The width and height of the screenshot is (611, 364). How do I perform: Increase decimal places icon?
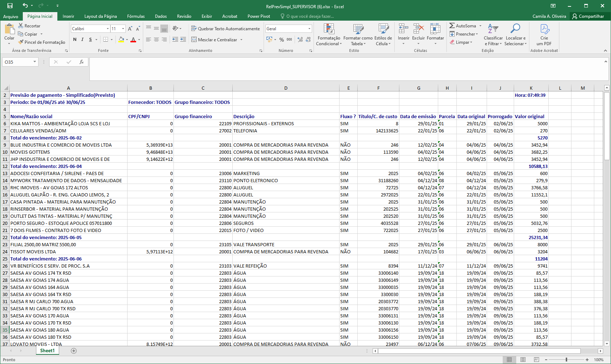[300, 39]
